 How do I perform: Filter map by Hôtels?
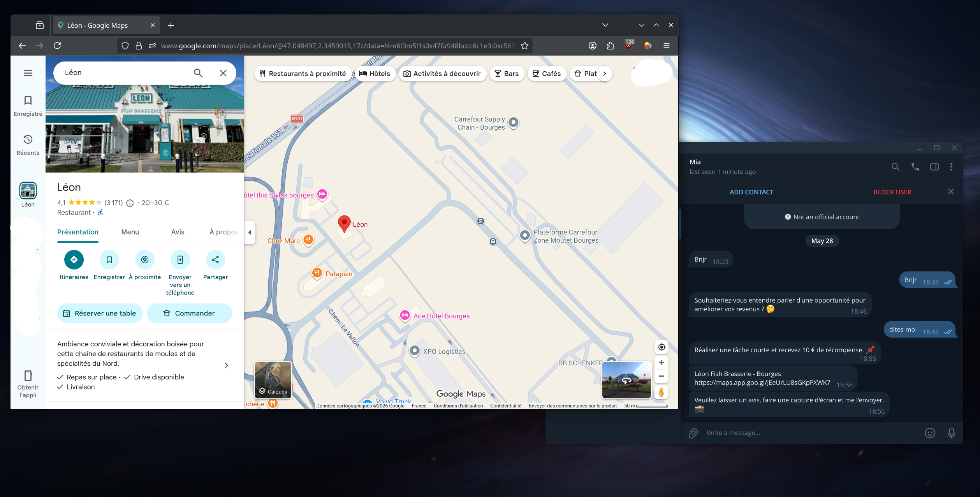[375, 74]
